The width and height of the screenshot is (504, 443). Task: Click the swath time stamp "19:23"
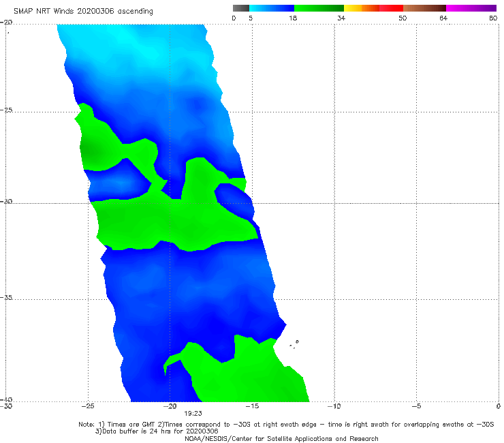(193, 414)
